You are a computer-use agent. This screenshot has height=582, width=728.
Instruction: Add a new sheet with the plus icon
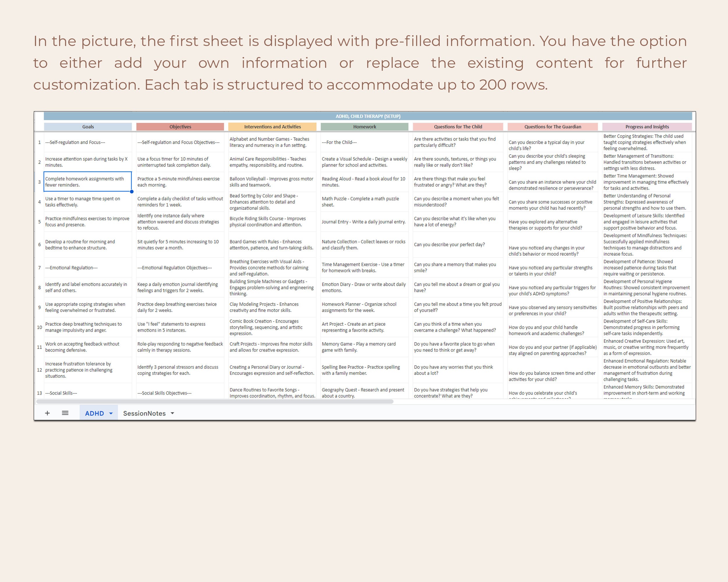tap(47, 413)
